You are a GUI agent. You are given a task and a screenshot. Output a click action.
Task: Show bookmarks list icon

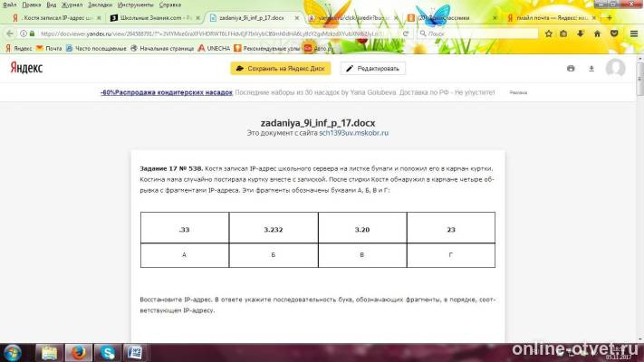coord(563,33)
